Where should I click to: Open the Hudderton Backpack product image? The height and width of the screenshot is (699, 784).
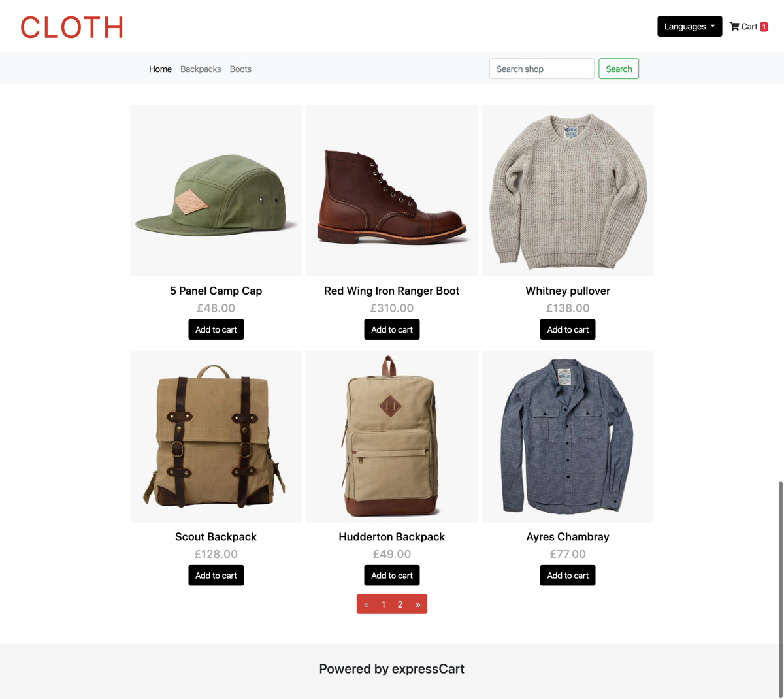392,436
